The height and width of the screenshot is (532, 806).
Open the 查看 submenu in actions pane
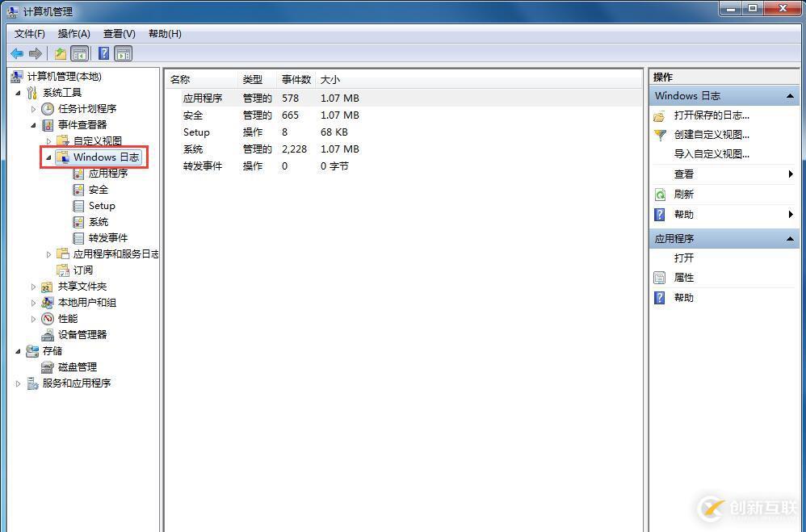coord(724,174)
